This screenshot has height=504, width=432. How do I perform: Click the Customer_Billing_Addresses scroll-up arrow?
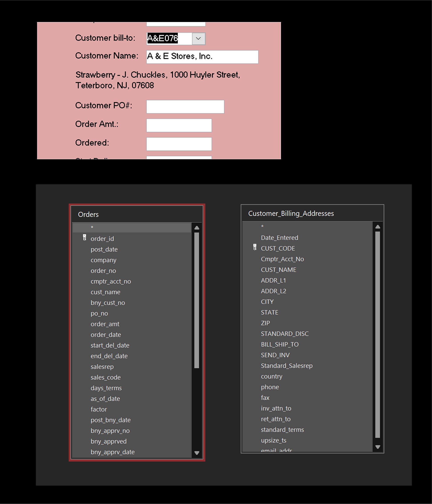pyautogui.click(x=378, y=227)
